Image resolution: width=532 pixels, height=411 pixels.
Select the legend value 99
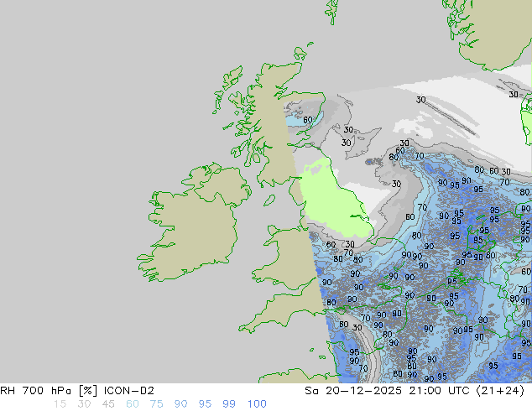(229, 404)
